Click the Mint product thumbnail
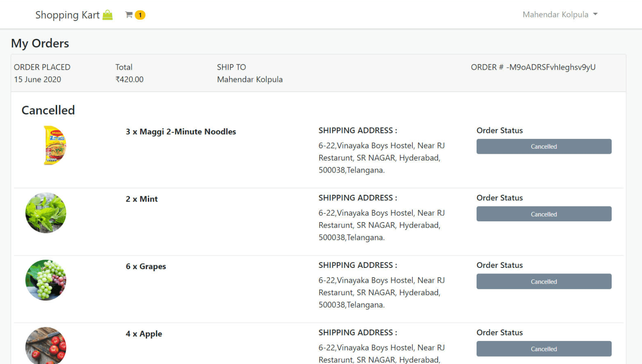The height and width of the screenshot is (364, 642). pos(45,212)
